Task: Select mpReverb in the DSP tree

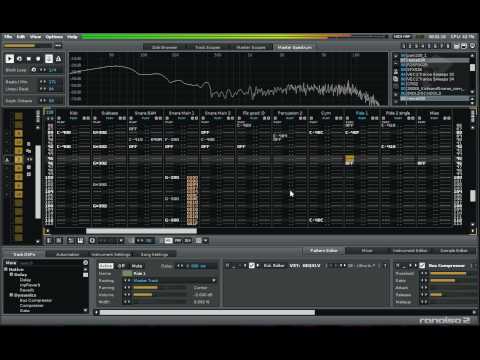Action: coord(30,285)
